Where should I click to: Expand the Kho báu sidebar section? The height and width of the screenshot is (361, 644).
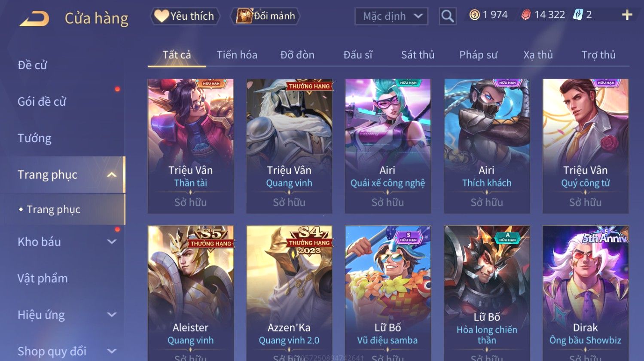pos(112,242)
